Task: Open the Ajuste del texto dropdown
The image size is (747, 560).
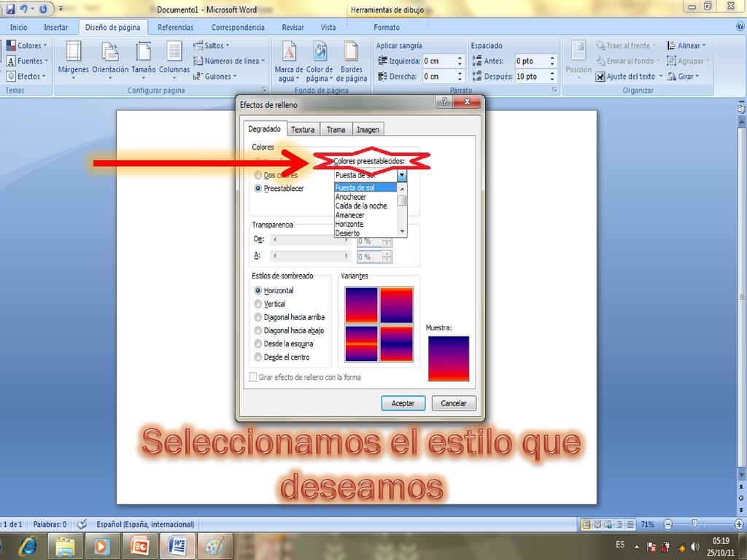Action: [629, 76]
